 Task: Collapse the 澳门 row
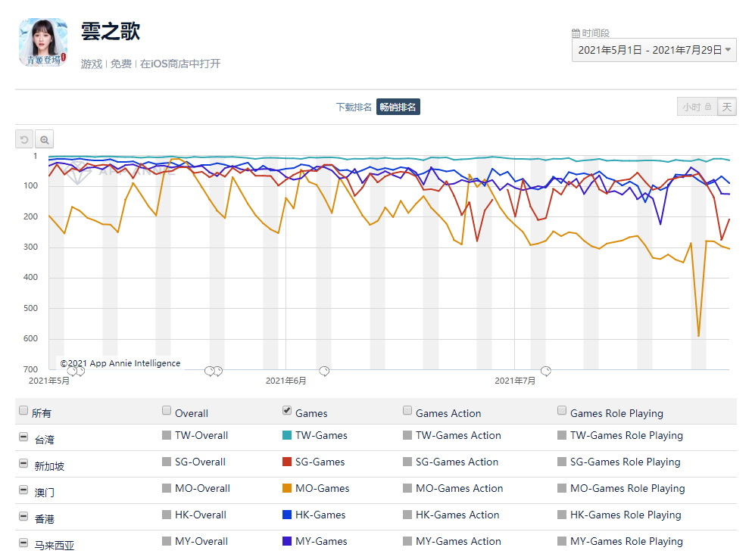[23, 490]
